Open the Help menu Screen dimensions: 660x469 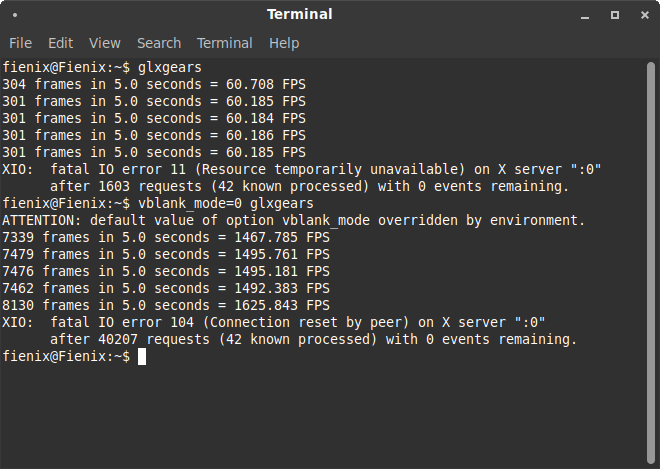click(x=284, y=43)
